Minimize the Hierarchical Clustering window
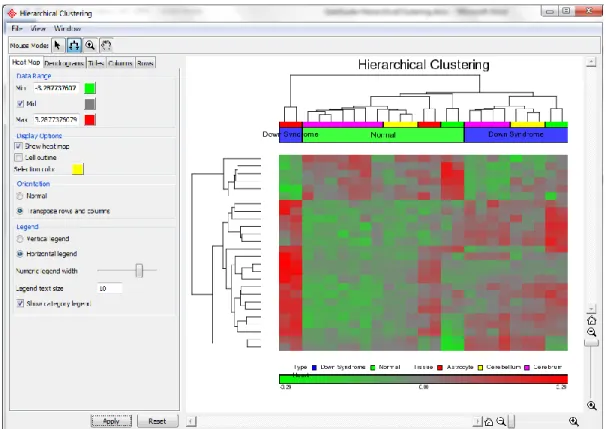Viewport: 606px width, 429px height. tap(549, 11)
